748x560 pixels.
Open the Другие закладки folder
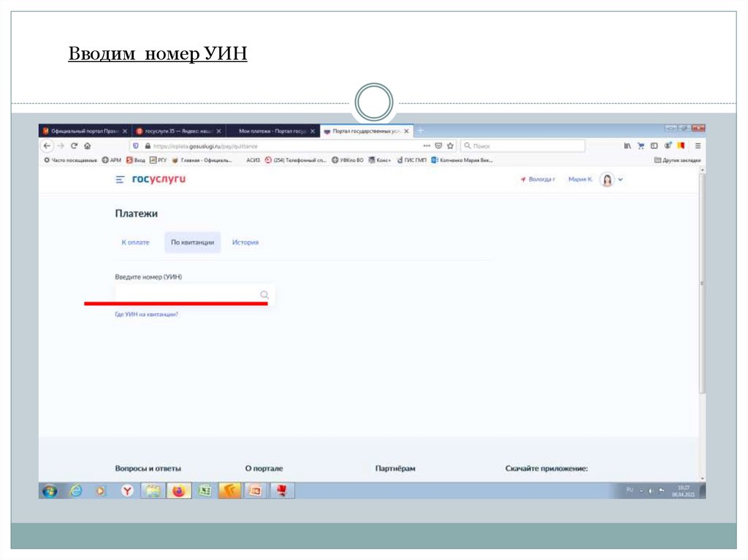click(677, 161)
